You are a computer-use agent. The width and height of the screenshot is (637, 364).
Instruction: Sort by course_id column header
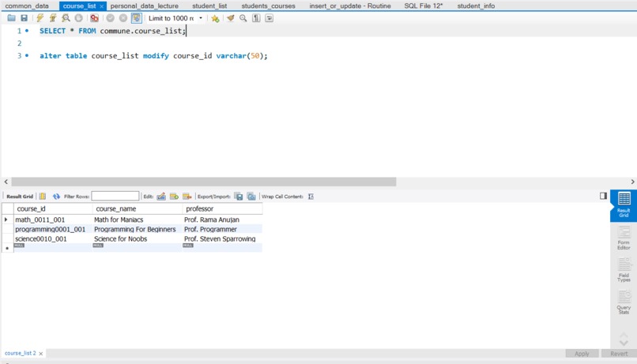(53, 208)
